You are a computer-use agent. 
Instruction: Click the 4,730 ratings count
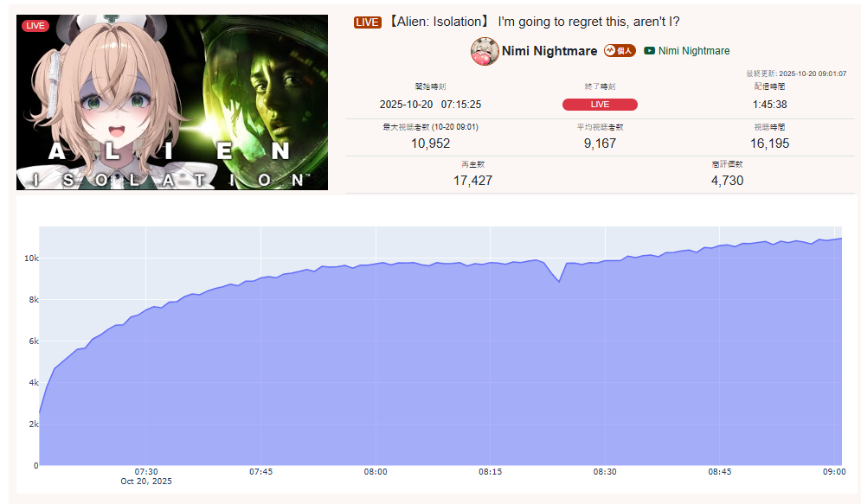(x=727, y=181)
